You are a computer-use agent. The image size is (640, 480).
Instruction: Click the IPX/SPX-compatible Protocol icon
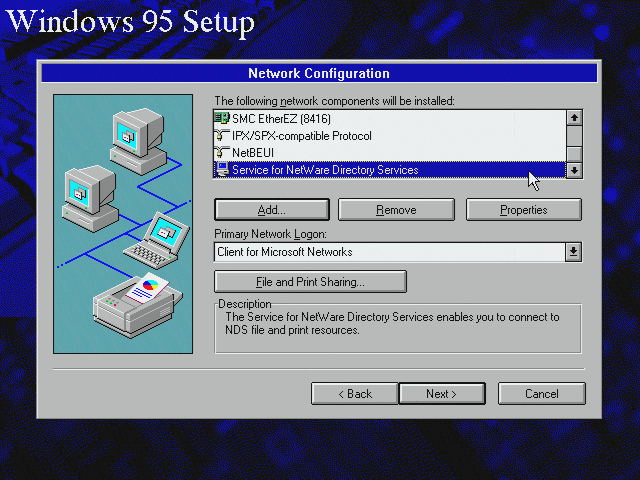coord(222,136)
